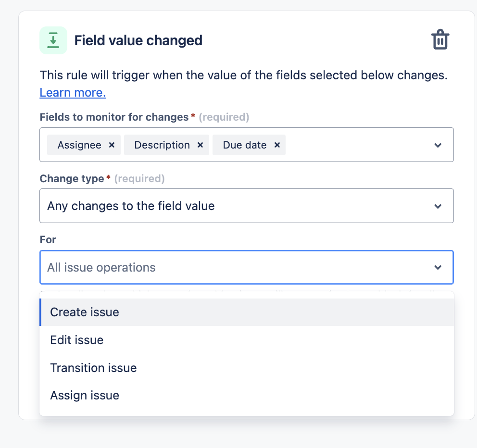The width and height of the screenshot is (477, 448).
Task: Click the Field value changed trigger icon
Action: point(53,40)
